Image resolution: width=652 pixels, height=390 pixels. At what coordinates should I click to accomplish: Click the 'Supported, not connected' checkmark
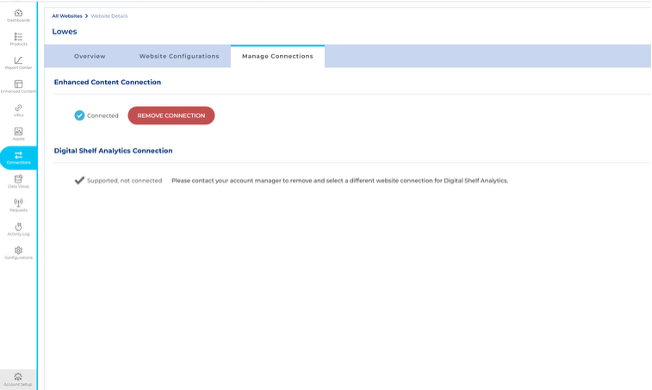point(79,180)
